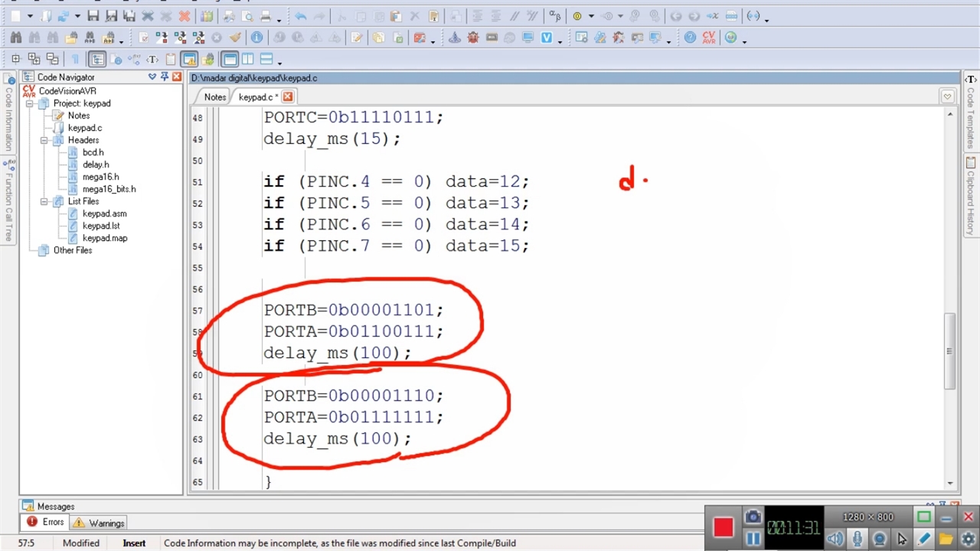The height and width of the screenshot is (551, 980).
Task: Click the red bug debugger icon
Action: [x=473, y=37]
